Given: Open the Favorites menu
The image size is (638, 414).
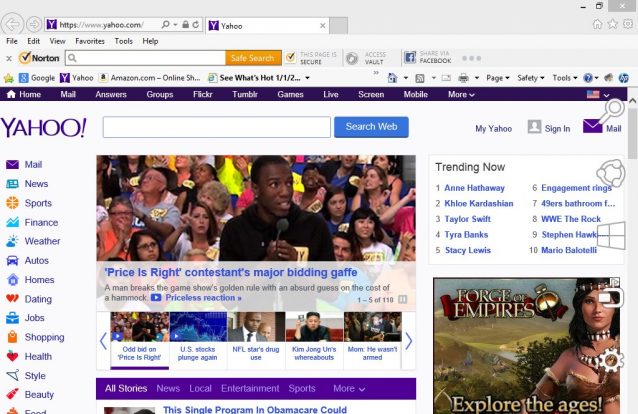Looking at the screenshot, I should click(90, 41).
